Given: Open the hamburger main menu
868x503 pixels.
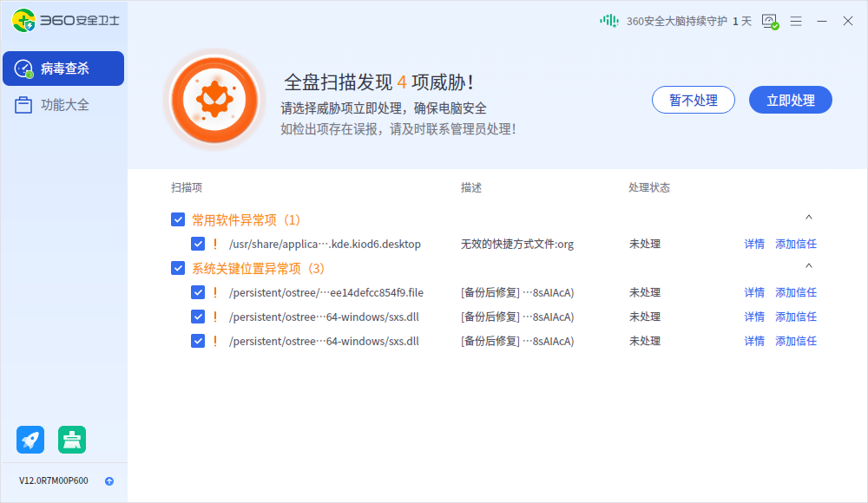Looking at the screenshot, I should tap(796, 21).
